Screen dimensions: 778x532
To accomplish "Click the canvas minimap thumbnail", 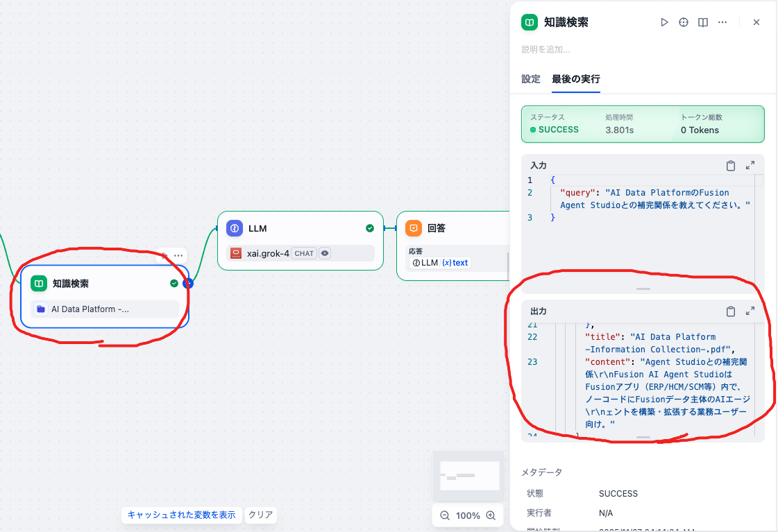I will coord(469,476).
